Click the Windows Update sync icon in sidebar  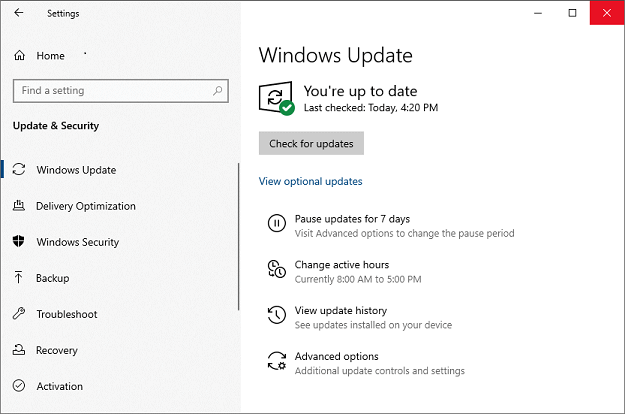[x=19, y=170]
